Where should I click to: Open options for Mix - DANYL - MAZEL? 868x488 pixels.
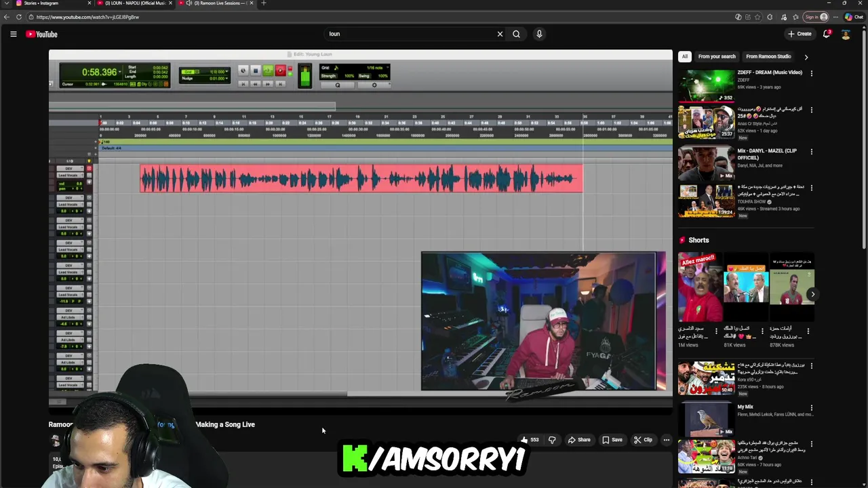[x=811, y=152]
